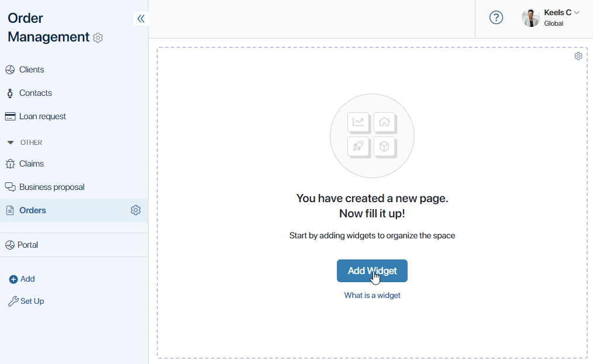593x364 pixels.
Task: Open the Loan request section
Action: (43, 116)
